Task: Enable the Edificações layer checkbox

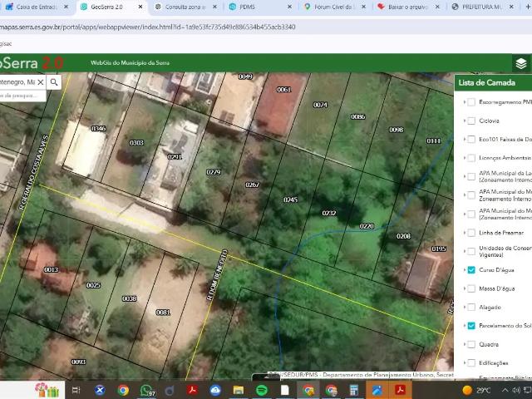Action: tap(471, 363)
